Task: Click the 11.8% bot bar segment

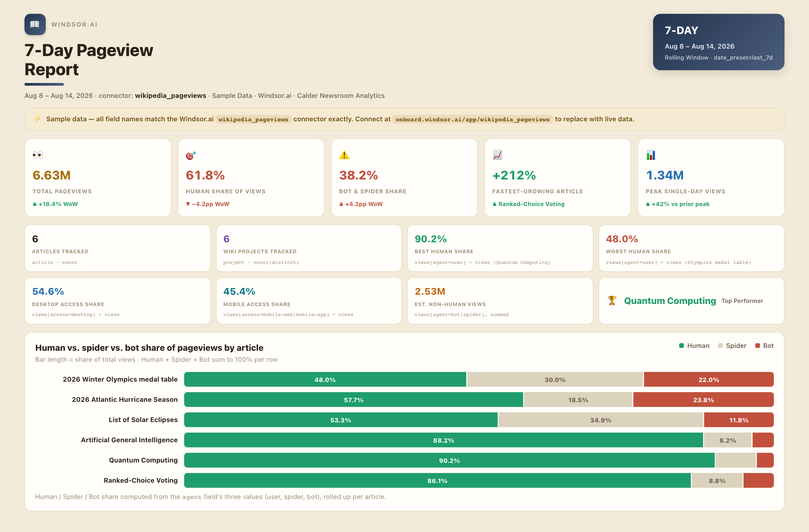Action: click(739, 420)
